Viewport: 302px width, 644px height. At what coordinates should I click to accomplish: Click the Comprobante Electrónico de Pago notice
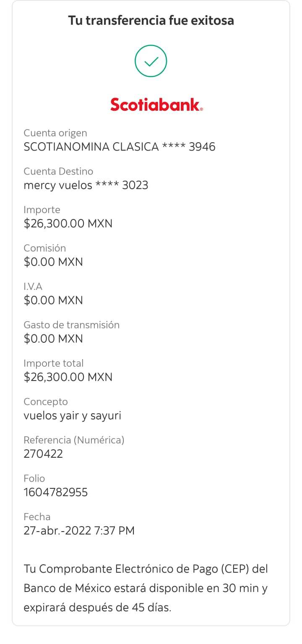146,588
